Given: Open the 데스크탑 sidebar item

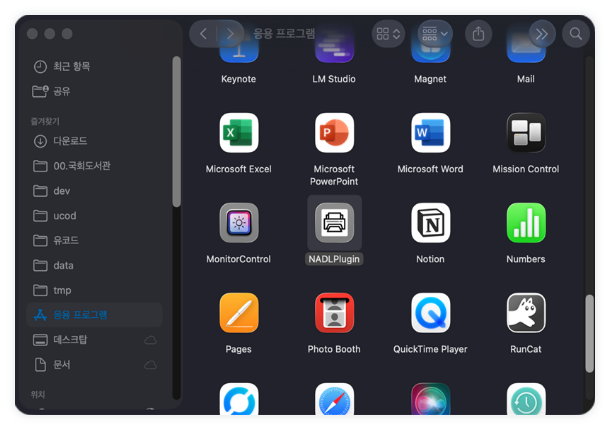Looking at the screenshot, I should coord(72,340).
